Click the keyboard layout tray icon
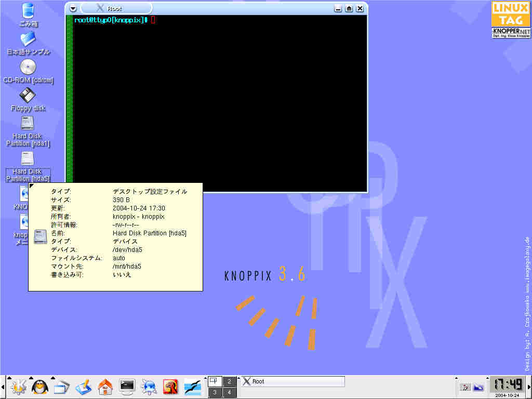 pos(465,387)
